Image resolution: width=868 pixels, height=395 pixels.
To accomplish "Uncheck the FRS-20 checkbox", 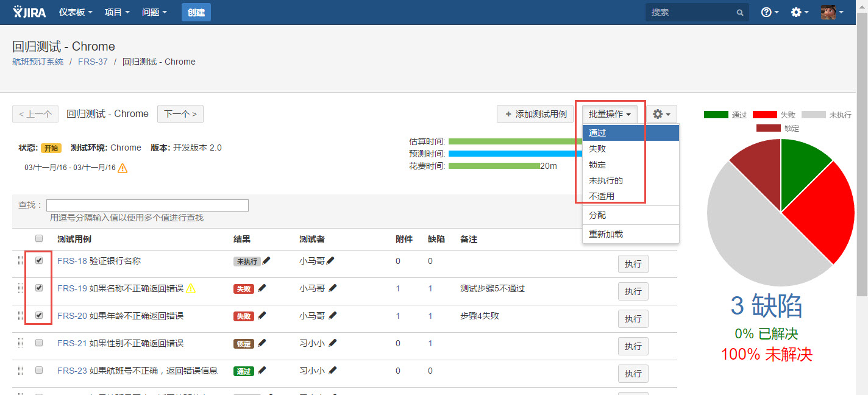I will tap(39, 315).
